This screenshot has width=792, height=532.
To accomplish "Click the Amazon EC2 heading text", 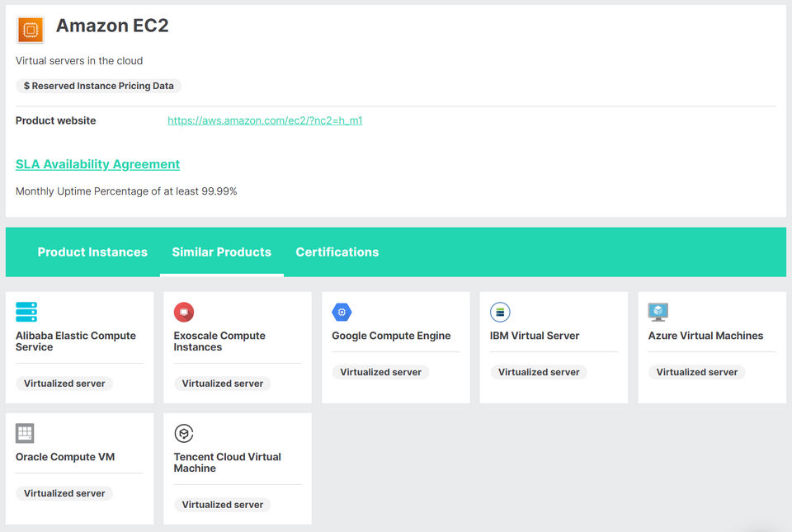I will [x=112, y=26].
